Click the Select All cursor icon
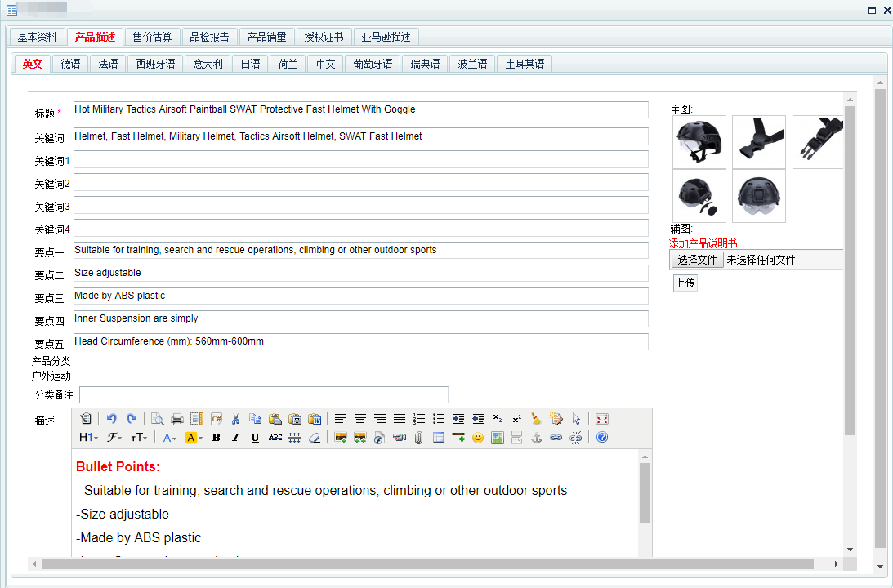 [x=576, y=419]
